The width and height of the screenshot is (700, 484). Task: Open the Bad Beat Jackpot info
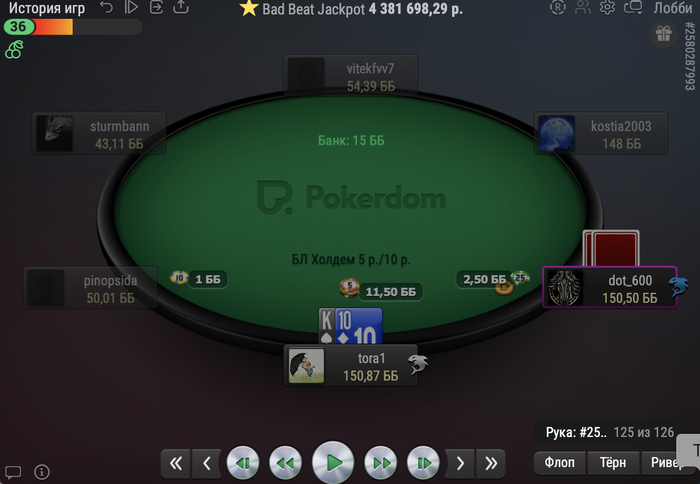tap(351, 8)
